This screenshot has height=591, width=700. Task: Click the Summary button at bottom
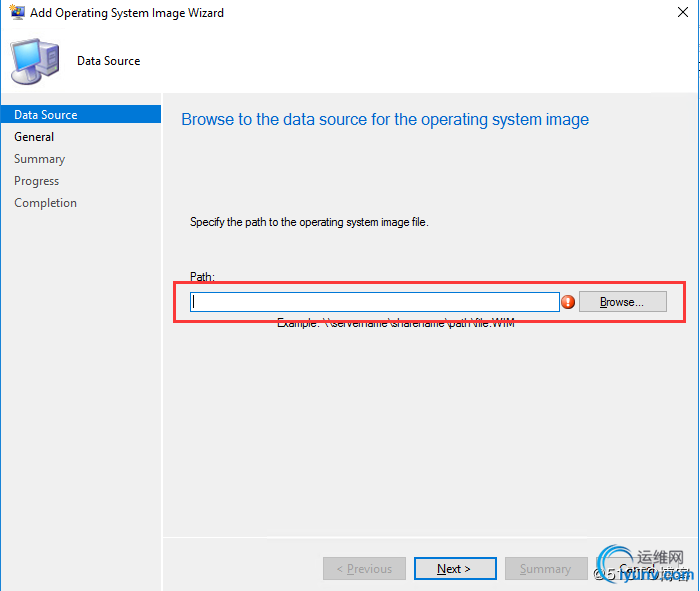(546, 569)
